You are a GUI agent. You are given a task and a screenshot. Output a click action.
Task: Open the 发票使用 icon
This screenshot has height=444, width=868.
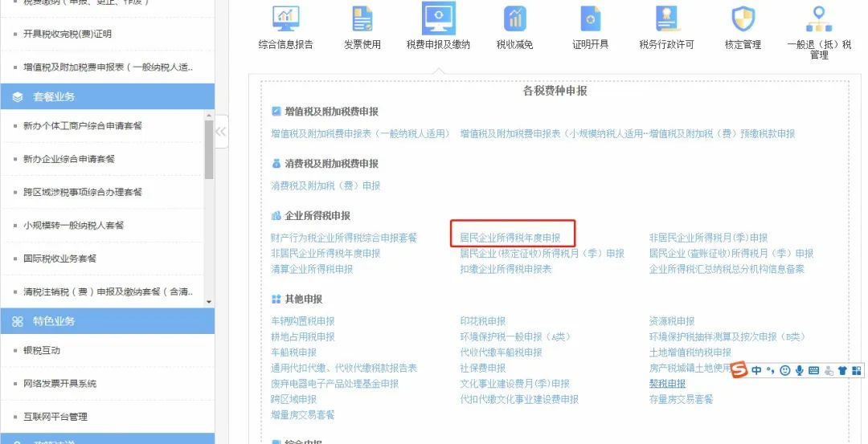pos(362,18)
